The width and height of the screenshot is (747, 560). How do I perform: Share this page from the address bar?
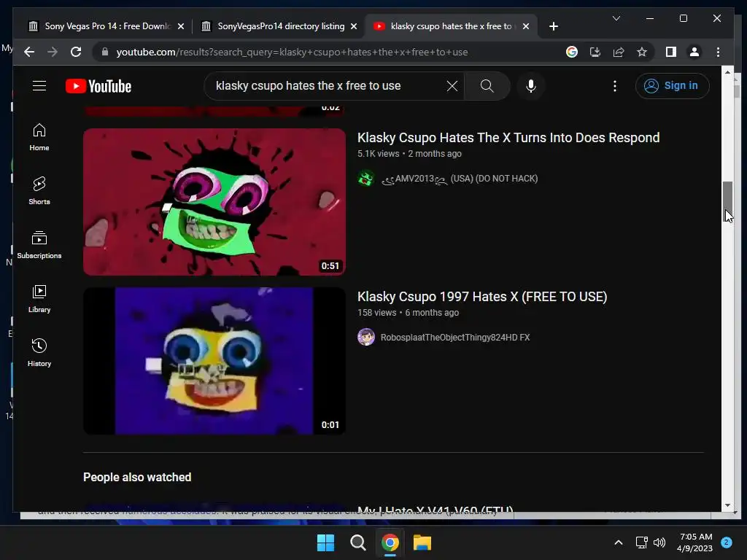(x=619, y=52)
